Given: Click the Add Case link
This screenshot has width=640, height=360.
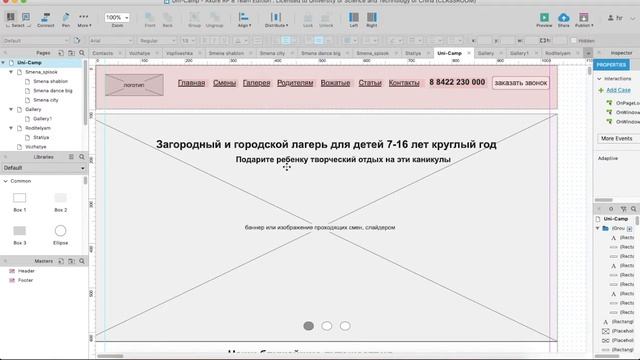Looking at the screenshot, I should click(x=618, y=90).
